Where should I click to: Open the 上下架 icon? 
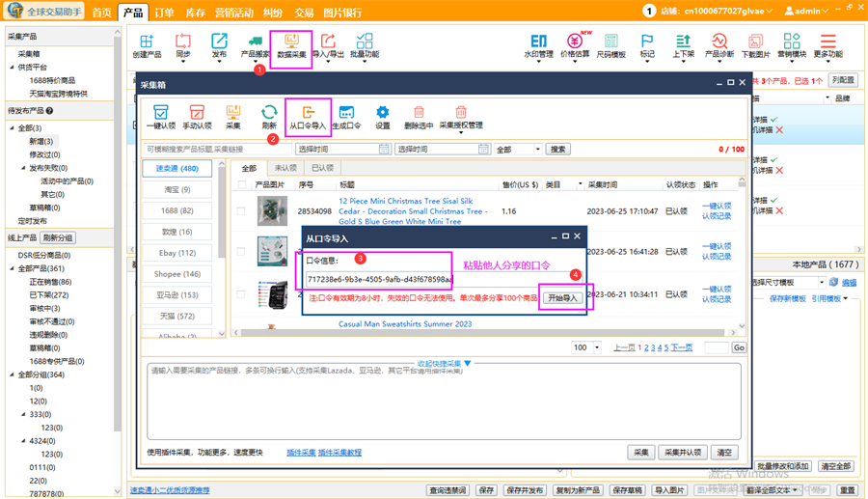[x=683, y=45]
